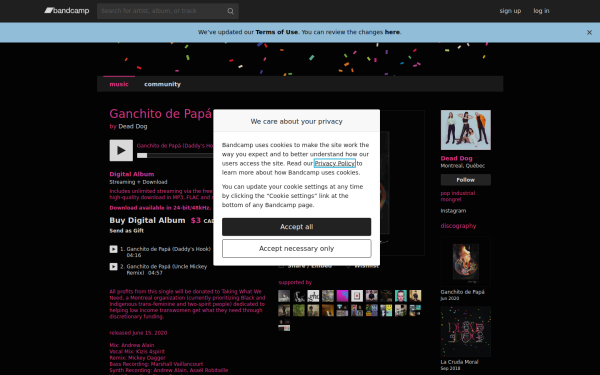600x375 pixels.
Task: Open the Dead Dog artist link under title
Action: 132,126
